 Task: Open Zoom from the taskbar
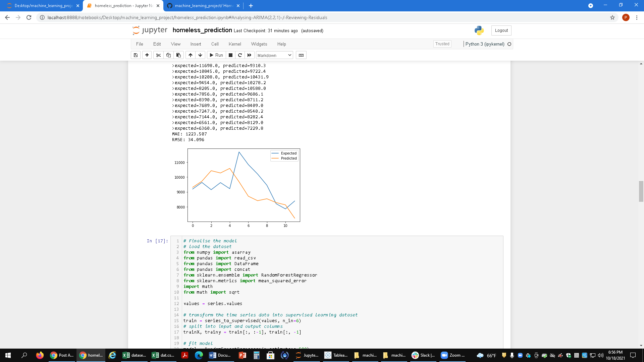pos(452,355)
